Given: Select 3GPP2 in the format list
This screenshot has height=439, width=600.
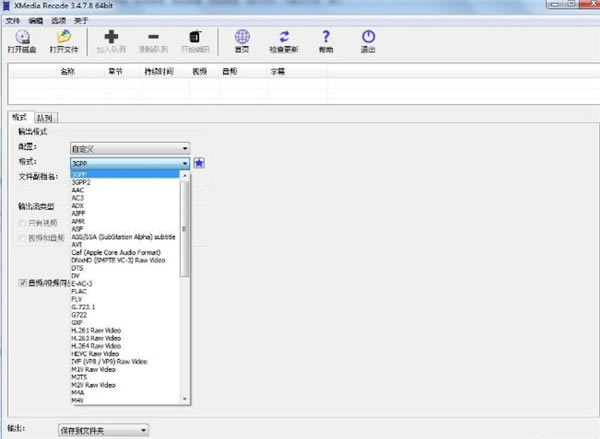Looking at the screenshot, I should [125, 183].
